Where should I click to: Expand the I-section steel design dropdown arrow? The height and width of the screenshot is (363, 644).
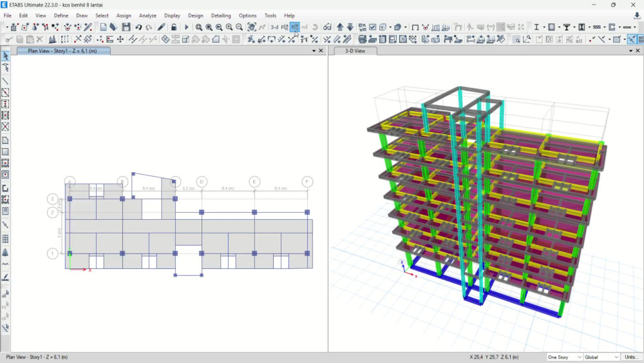click(544, 27)
